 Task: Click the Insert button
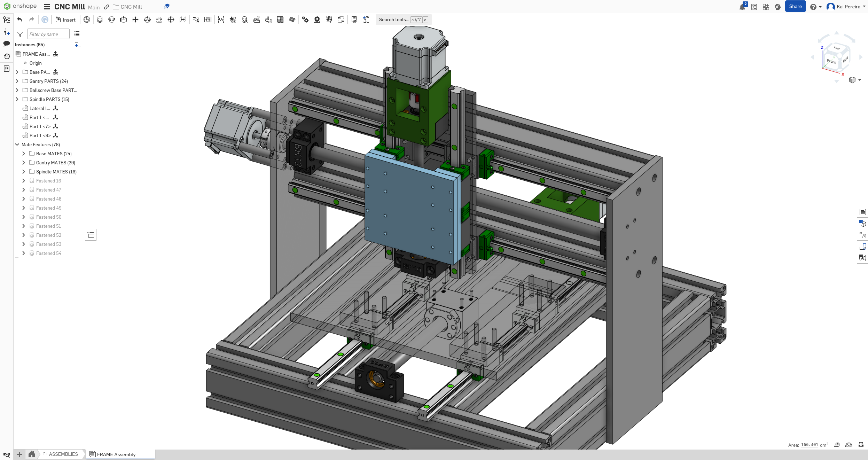pos(65,20)
